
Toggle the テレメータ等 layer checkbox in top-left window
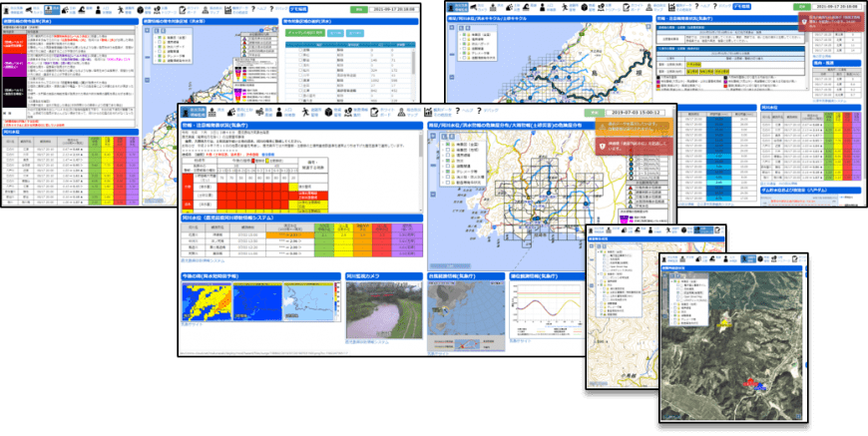160,56
